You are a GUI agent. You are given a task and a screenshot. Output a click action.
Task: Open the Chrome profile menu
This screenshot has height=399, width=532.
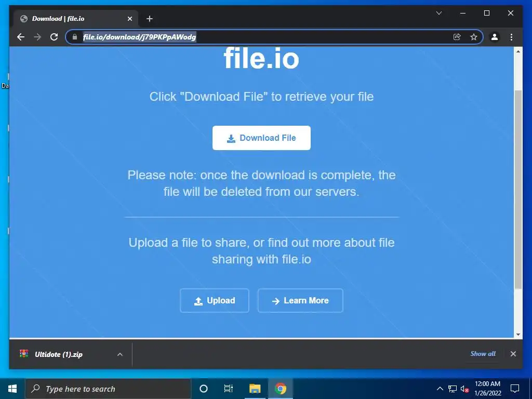(x=495, y=37)
